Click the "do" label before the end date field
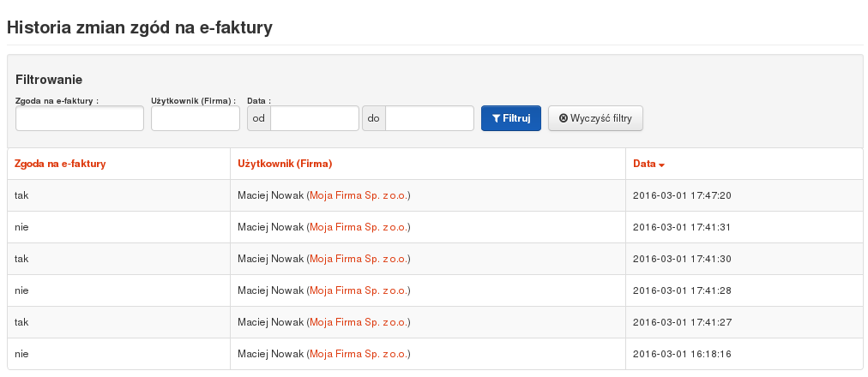This screenshot has width=868, height=377. point(373,119)
